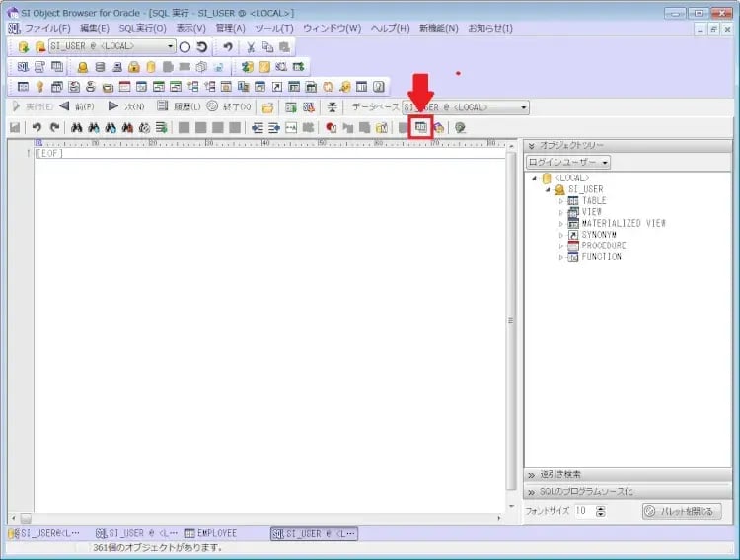Click the scissors cut icon
740x560 pixels.
(251, 47)
